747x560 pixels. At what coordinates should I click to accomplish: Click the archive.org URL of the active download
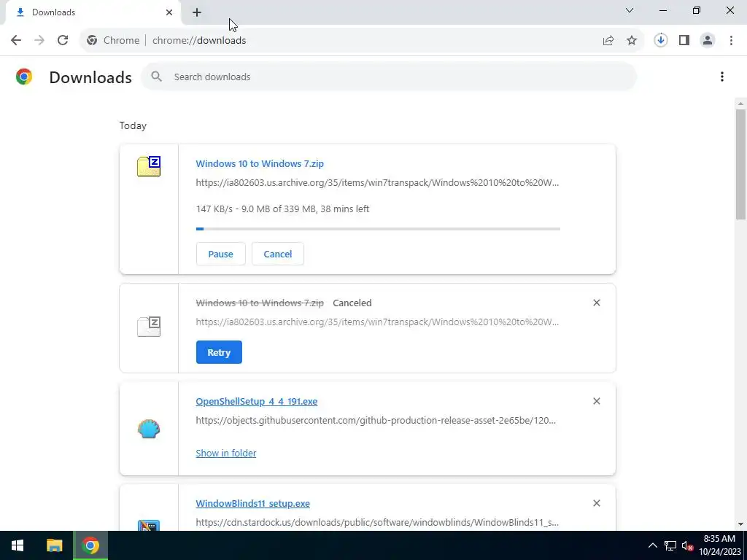[x=377, y=182]
